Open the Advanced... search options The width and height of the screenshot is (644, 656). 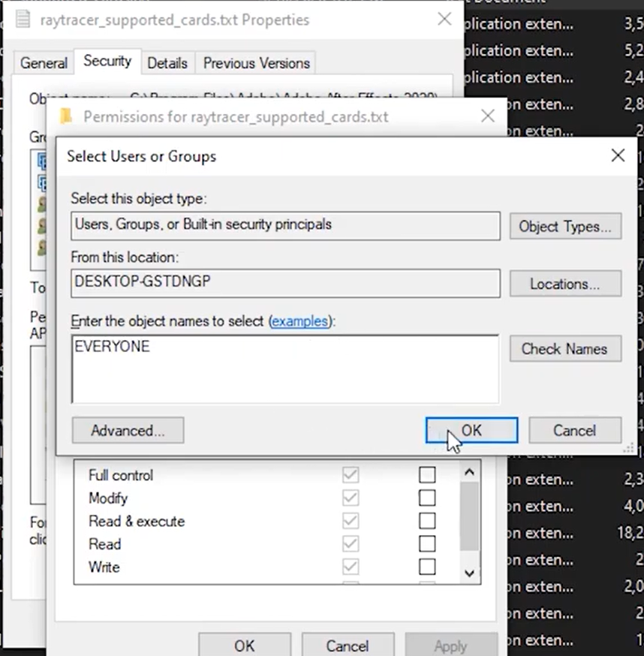tap(128, 430)
